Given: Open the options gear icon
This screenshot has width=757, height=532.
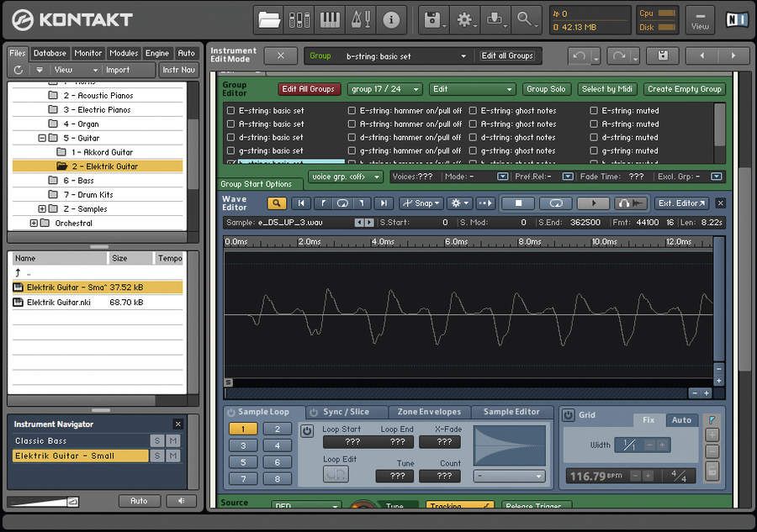Looking at the screenshot, I should point(464,20).
